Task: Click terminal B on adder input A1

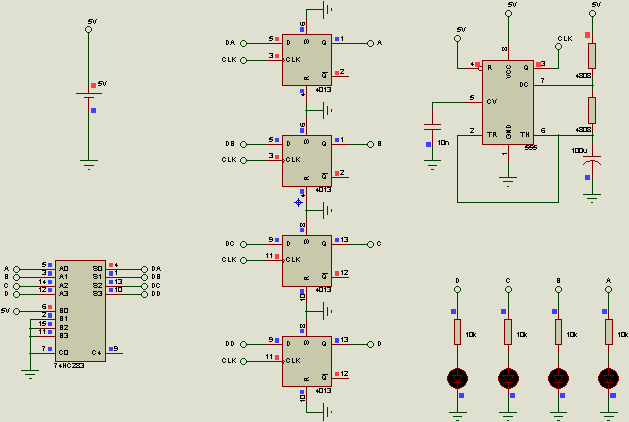Action: (x=16, y=278)
